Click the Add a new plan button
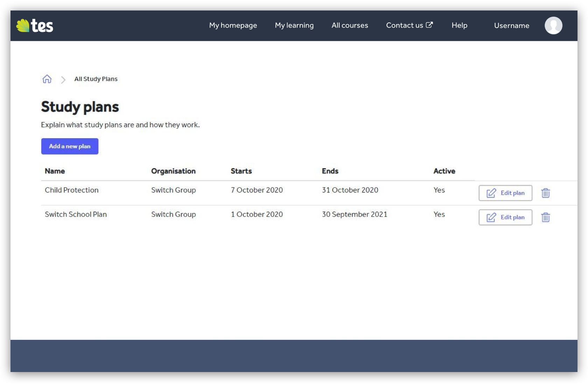The width and height of the screenshot is (588, 386). click(70, 146)
